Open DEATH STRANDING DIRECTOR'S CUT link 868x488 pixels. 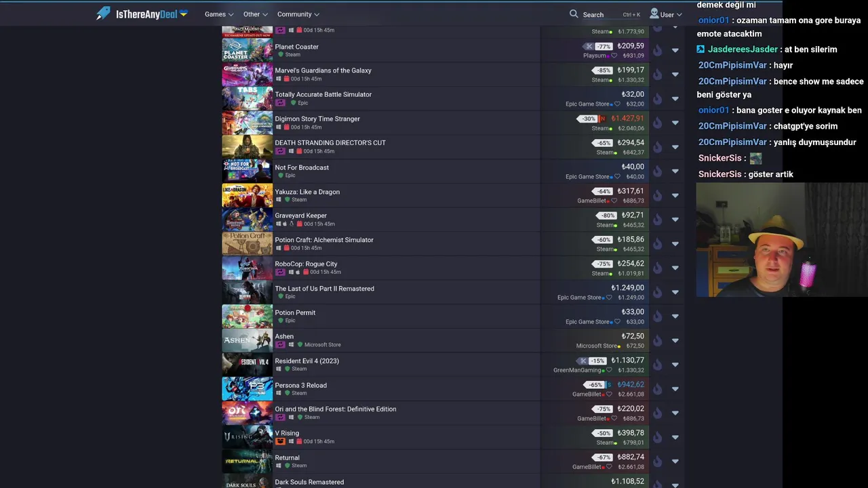click(330, 143)
